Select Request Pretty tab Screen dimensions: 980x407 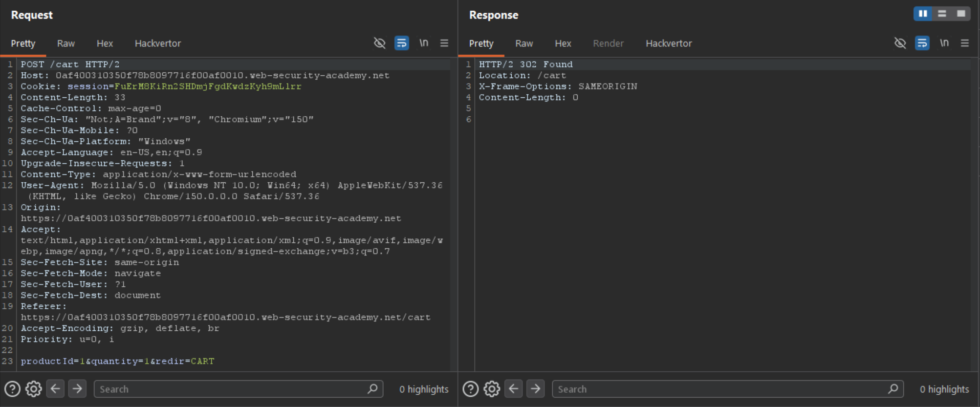[x=23, y=43]
